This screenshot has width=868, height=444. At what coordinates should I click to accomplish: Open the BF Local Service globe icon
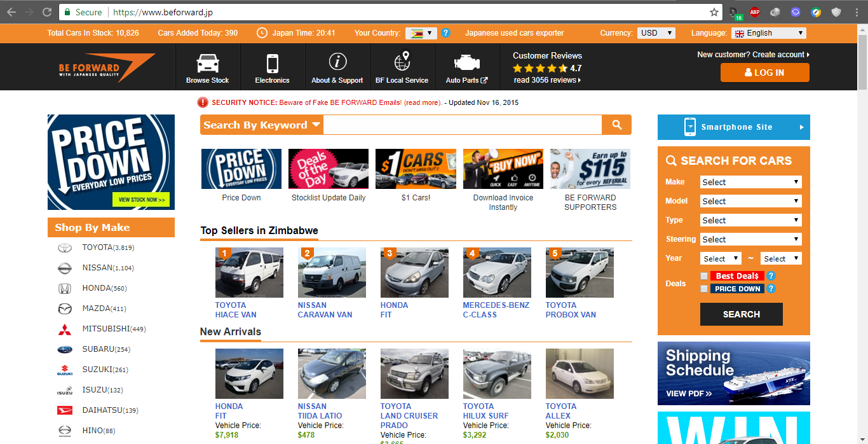pyautogui.click(x=402, y=62)
